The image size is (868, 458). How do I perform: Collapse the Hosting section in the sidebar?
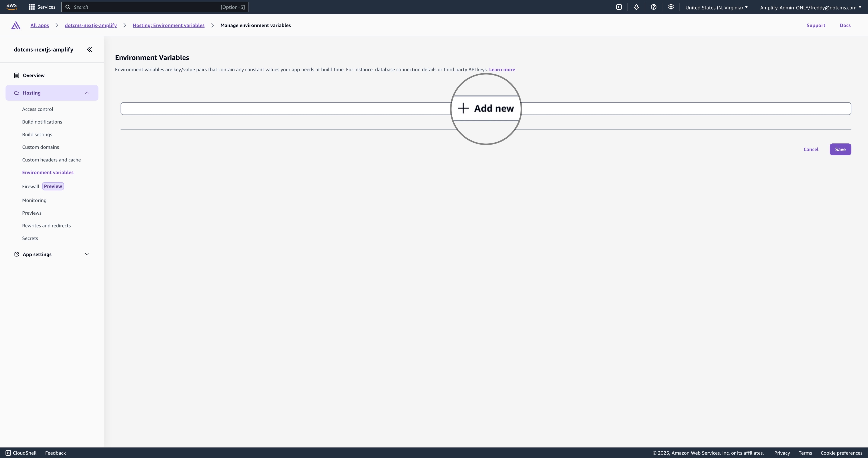point(87,93)
